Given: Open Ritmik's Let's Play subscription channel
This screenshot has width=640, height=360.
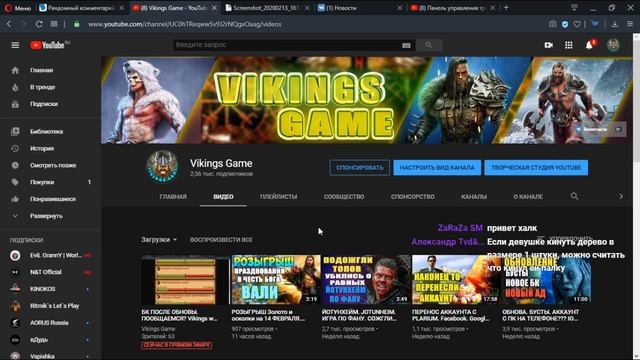Looking at the screenshot, I should pos(51,306).
